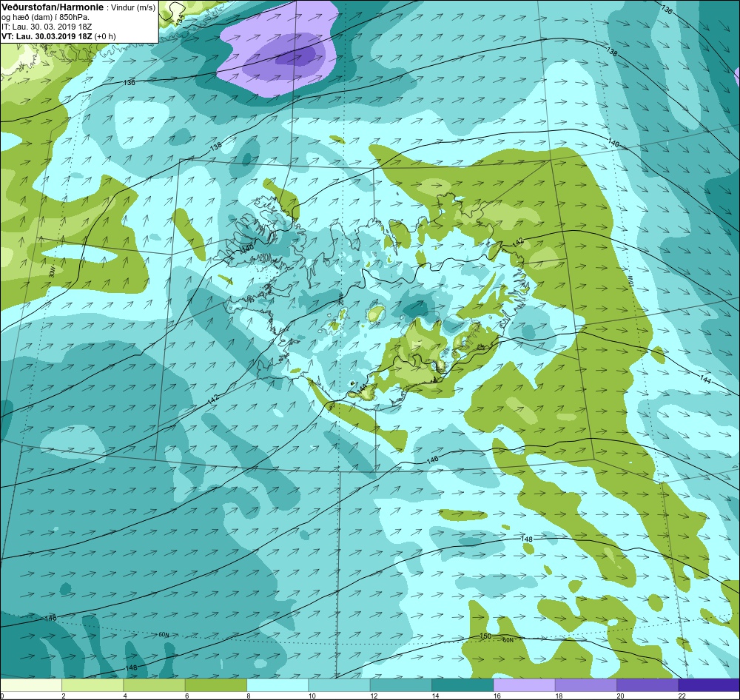Click the "Vindur (m/s)" label
Image resolution: width=740 pixels, height=700 pixels.
coord(133,8)
